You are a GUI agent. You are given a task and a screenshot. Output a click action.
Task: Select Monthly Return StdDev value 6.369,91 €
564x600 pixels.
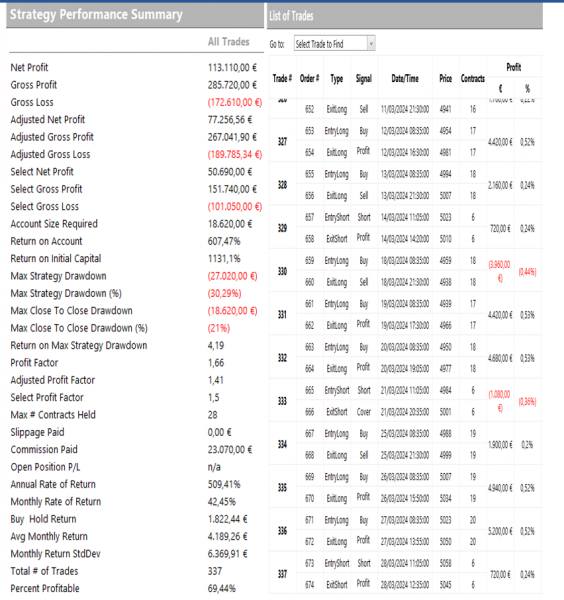[x=228, y=554]
